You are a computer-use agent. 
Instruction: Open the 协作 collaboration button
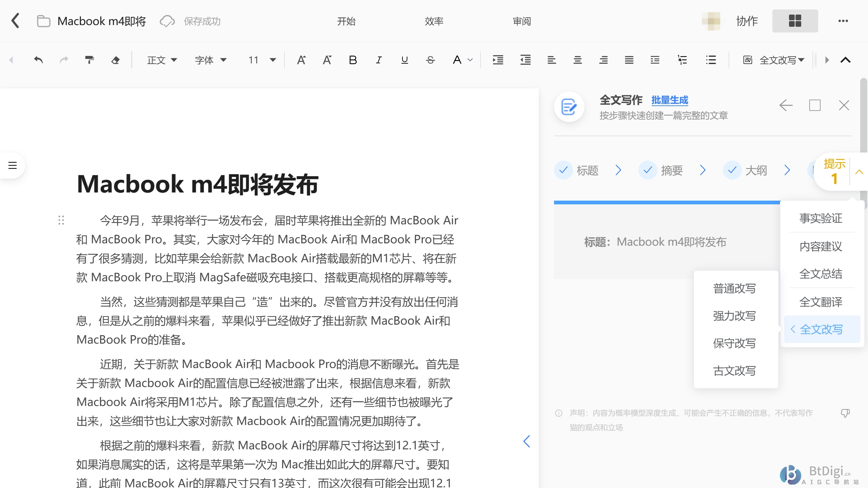click(x=747, y=21)
